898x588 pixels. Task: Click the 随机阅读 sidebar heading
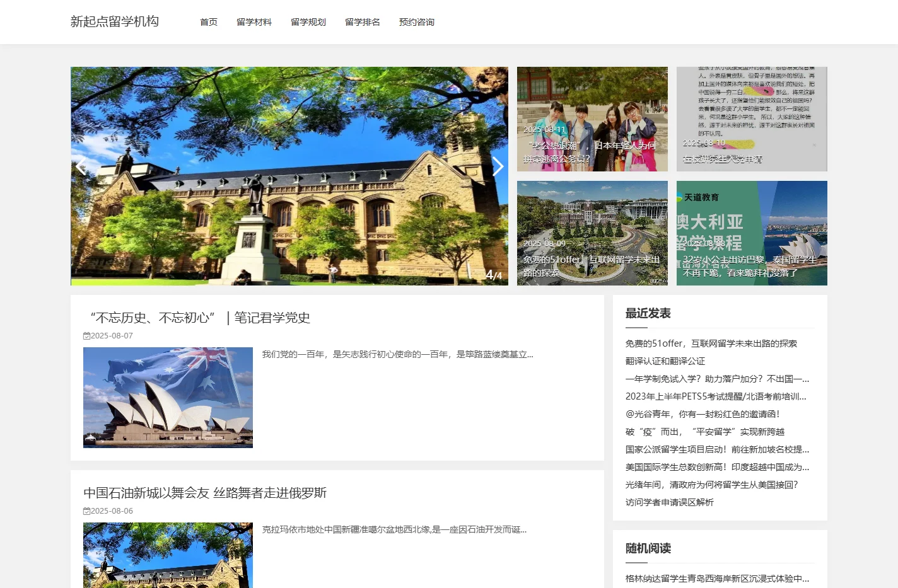tap(648, 548)
